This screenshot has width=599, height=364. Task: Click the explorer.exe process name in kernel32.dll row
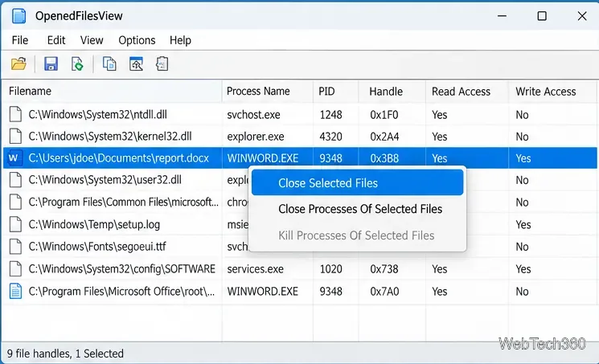pos(256,137)
